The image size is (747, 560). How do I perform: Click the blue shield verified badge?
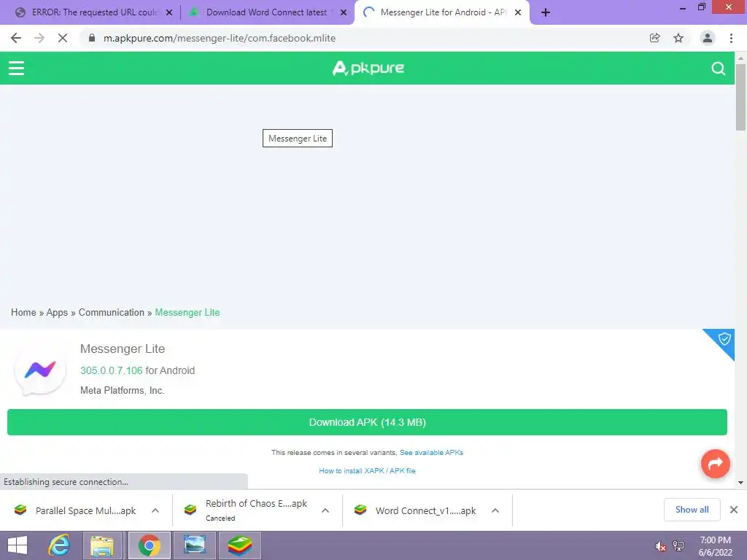(x=724, y=339)
